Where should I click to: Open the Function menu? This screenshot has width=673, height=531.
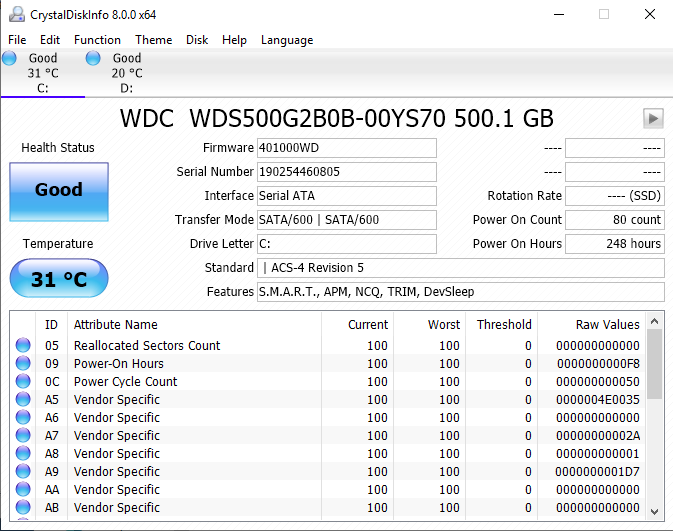[x=97, y=40]
